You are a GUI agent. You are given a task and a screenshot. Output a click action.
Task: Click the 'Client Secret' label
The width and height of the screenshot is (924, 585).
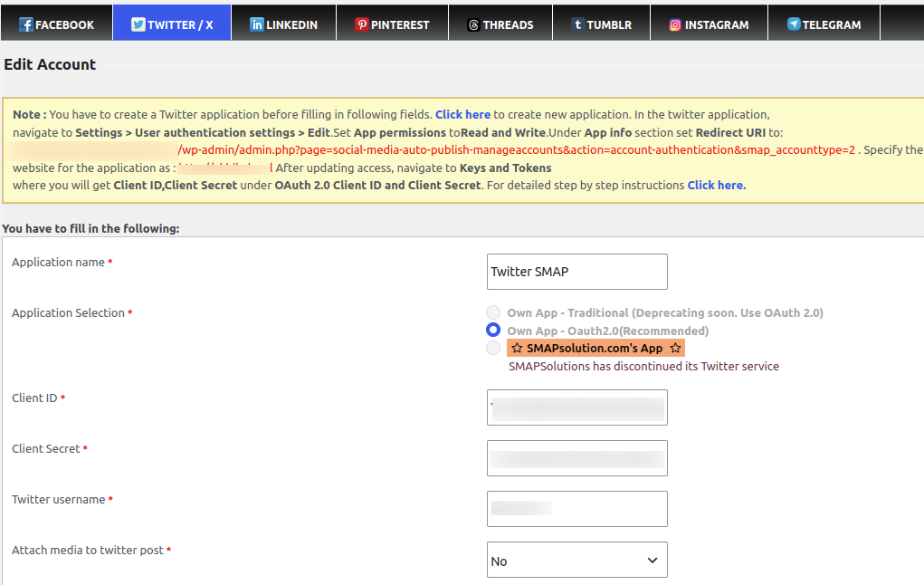(46, 449)
